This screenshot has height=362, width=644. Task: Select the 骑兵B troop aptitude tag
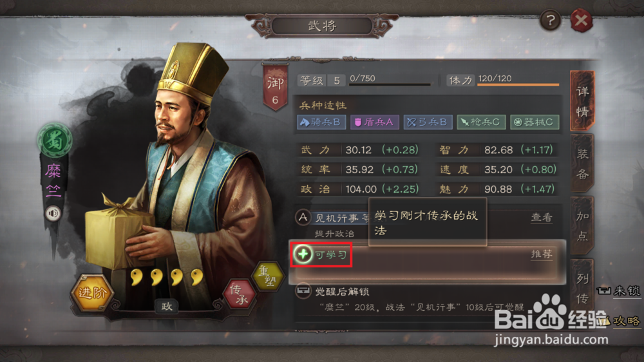pyautogui.click(x=321, y=122)
